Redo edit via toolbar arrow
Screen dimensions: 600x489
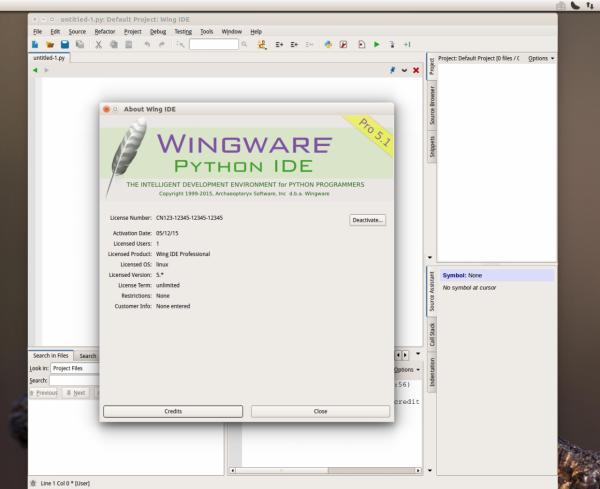(x=161, y=45)
